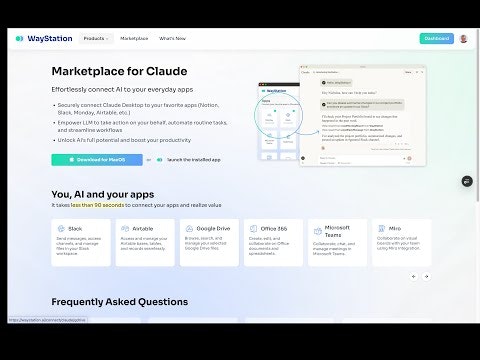
Task: Click the WayStation logo
Action: tap(44, 39)
